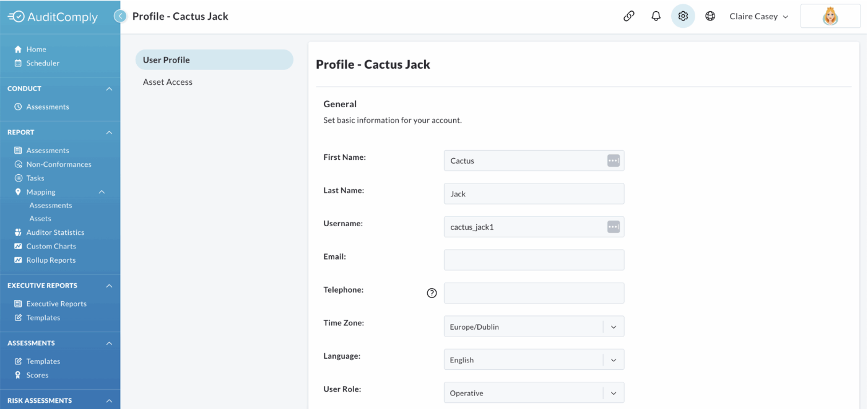Open Assessments under Conduct

pos(48,107)
